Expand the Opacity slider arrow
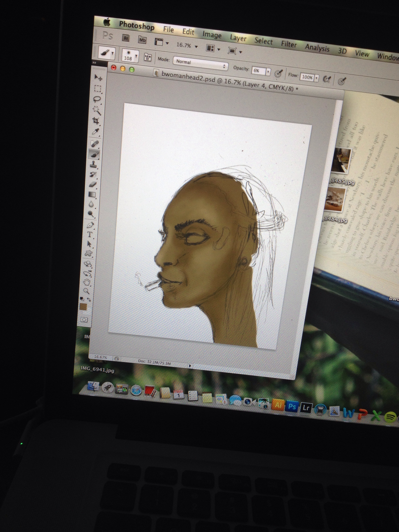The width and height of the screenshot is (399, 532). tap(268, 72)
